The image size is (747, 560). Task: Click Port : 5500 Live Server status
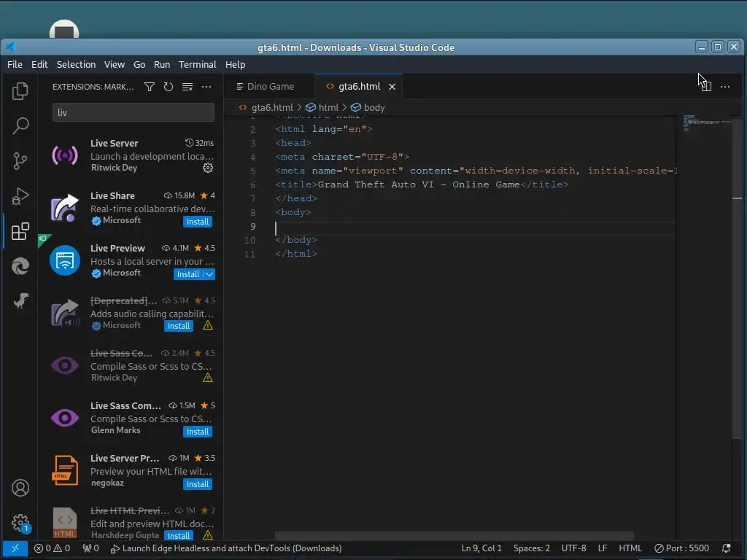coord(681,548)
